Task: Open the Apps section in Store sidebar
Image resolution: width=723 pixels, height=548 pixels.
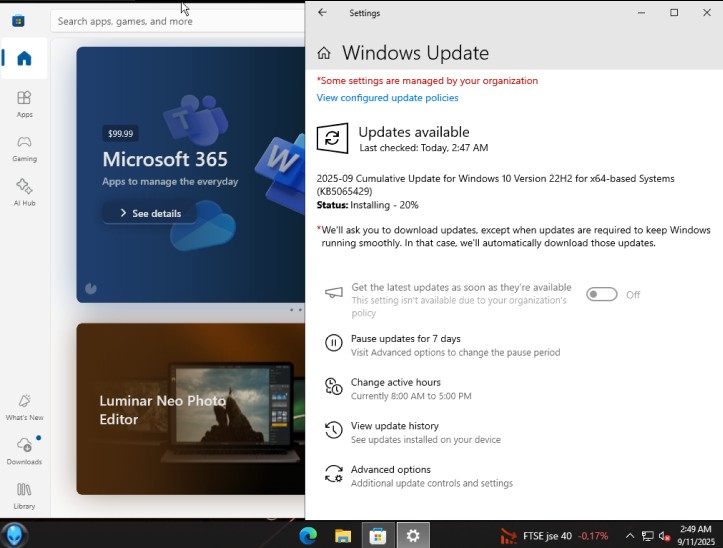Action: 24,104
